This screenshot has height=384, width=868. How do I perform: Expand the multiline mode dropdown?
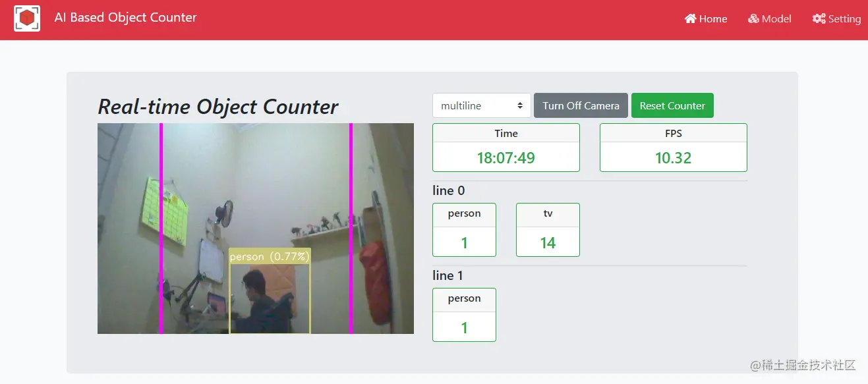click(482, 105)
